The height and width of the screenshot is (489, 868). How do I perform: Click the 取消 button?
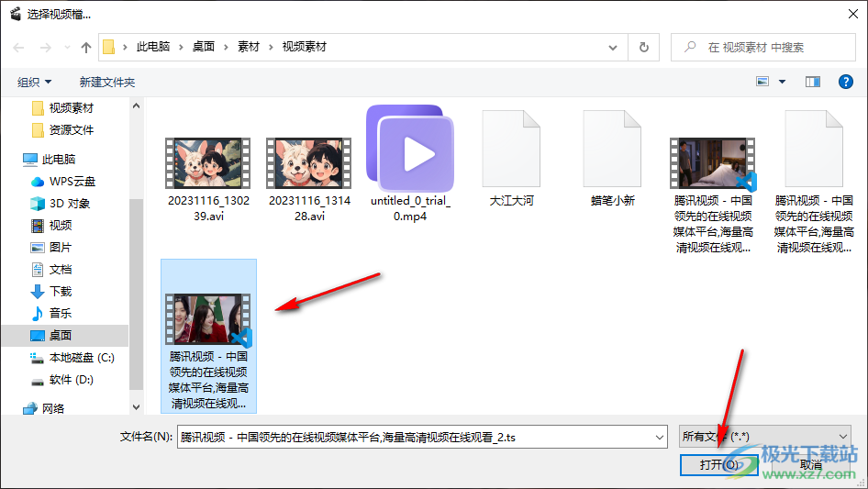pyautogui.click(x=811, y=465)
